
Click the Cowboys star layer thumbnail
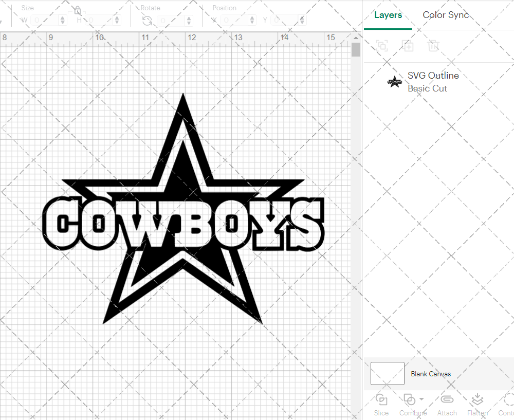pyautogui.click(x=395, y=82)
